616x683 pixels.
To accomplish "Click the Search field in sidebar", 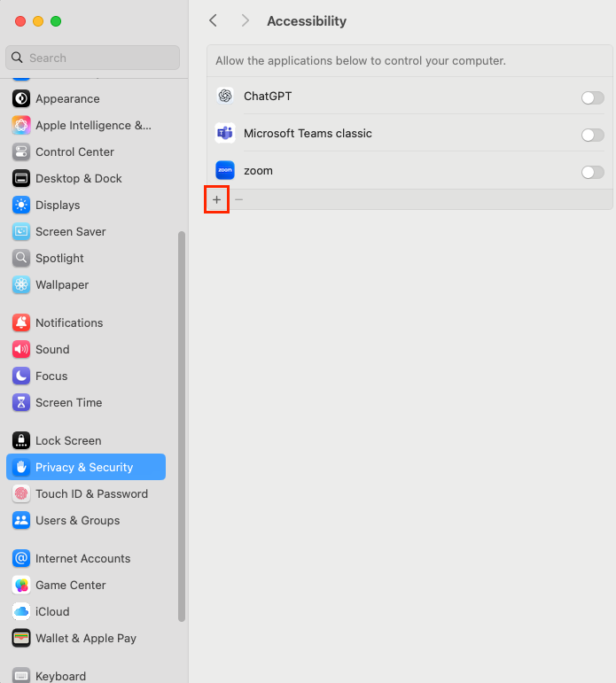I will click(x=93, y=58).
